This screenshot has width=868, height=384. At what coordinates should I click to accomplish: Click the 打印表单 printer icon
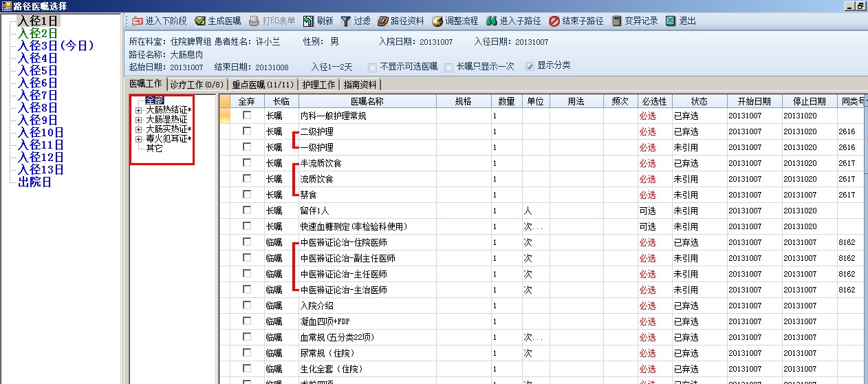pyautogui.click(x=254, y=21)
